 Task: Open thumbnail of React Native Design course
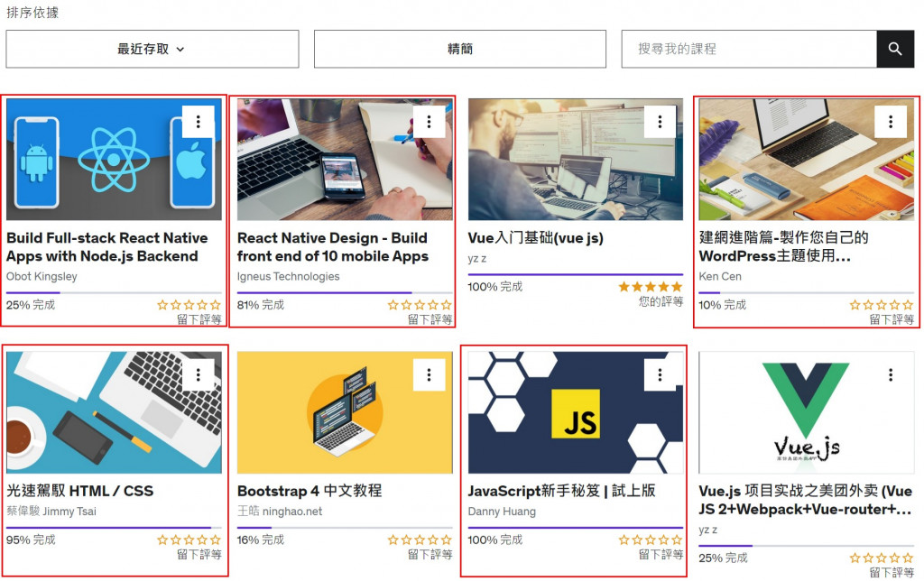tap(345, 159)
